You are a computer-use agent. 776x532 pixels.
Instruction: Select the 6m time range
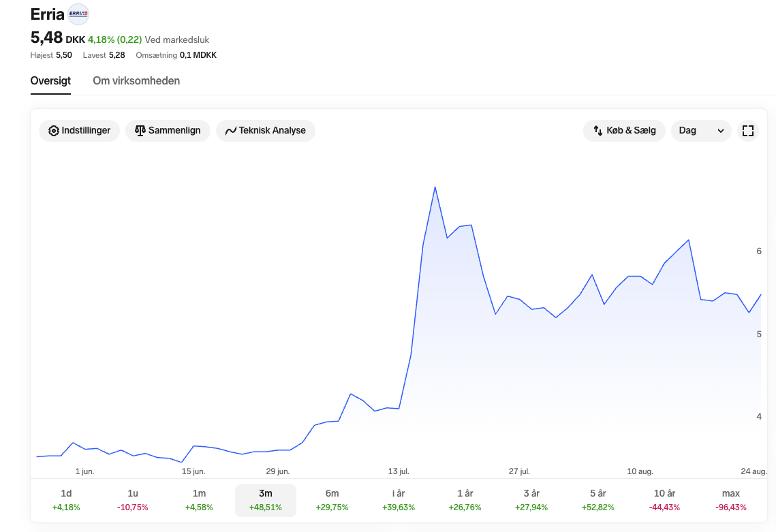332,501
